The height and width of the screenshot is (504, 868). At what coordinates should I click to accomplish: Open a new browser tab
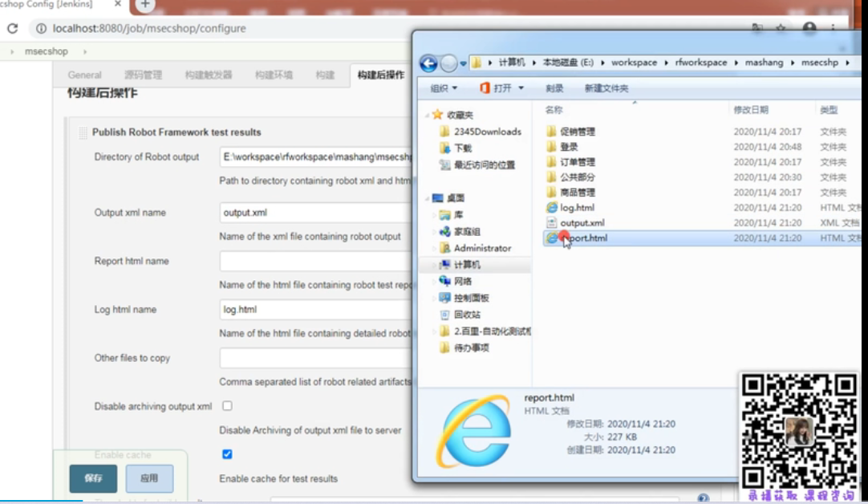click(144, 5)
